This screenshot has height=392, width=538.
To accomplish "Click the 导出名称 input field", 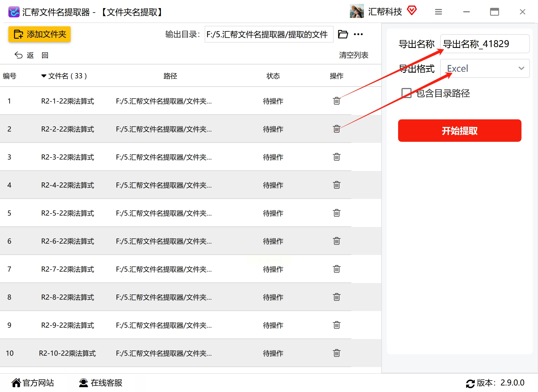I will coord(485,44).
